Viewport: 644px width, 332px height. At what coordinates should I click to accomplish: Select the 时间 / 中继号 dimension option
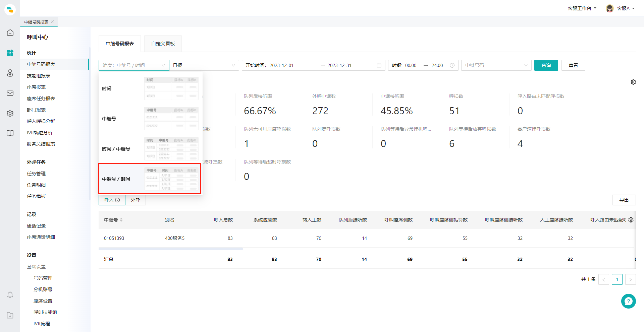pos(150,149)
